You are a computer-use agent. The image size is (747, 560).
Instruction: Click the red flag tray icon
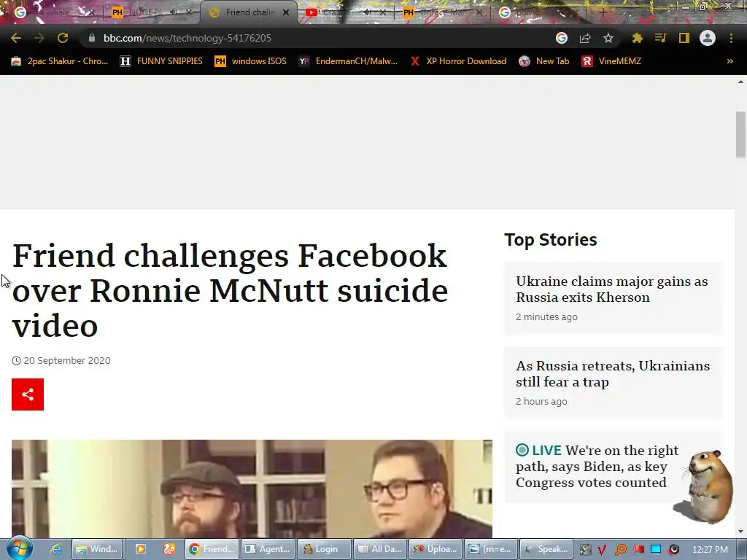[x=638, y=549]
